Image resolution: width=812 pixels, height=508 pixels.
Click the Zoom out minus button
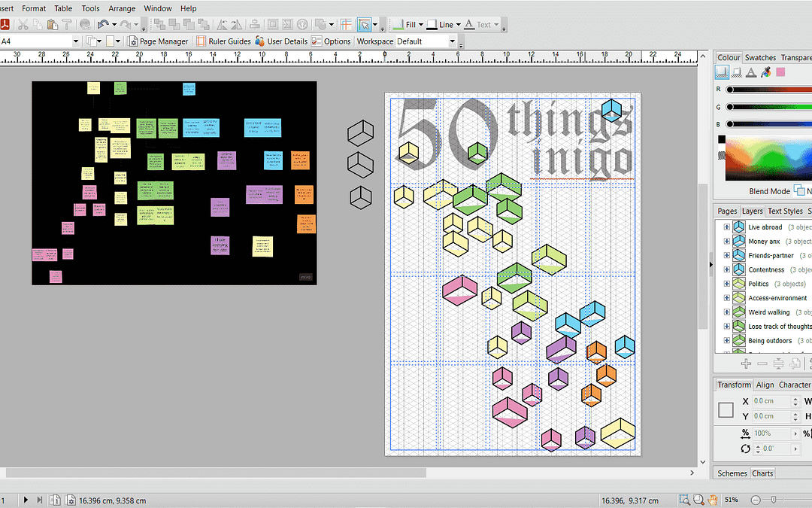(756, 500)
